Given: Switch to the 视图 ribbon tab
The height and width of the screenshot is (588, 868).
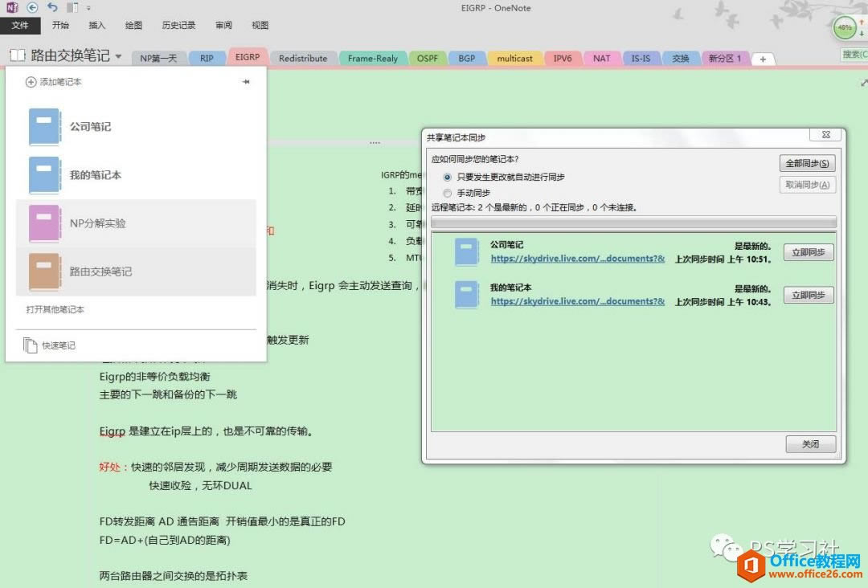Looking at the screenshot, I should click(x=259, y=25).
